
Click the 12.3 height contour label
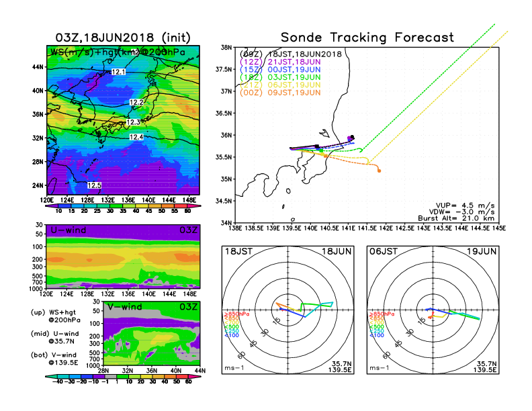[x=133, y=122]
